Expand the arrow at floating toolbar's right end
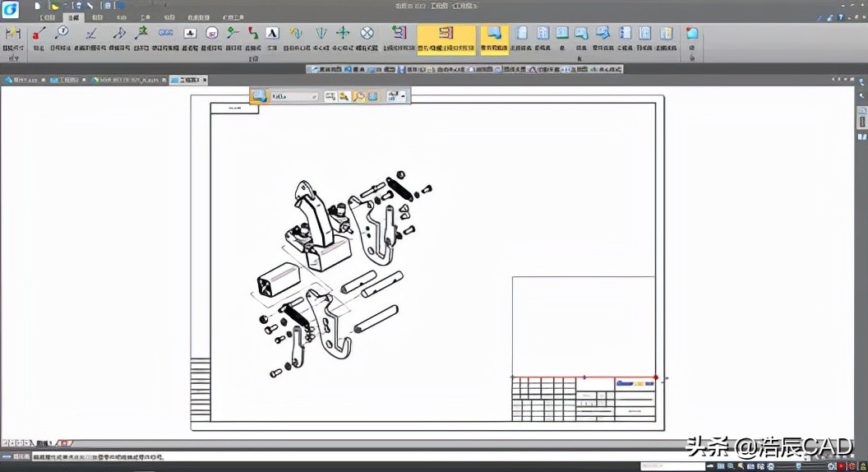 (404, 97)
